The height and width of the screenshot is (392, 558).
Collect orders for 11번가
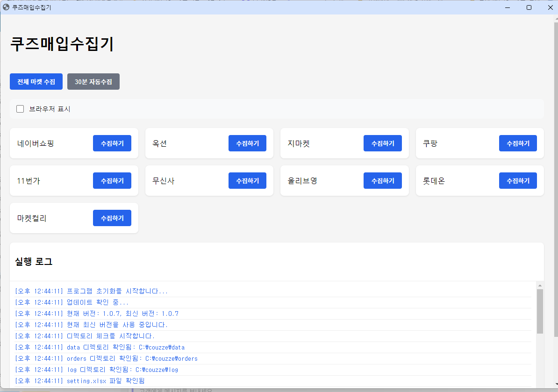(112, 181)
